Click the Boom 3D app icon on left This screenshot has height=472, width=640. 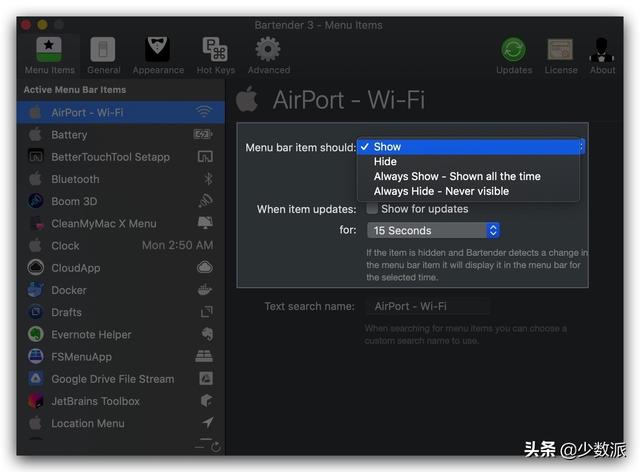[x=36, y=201]
